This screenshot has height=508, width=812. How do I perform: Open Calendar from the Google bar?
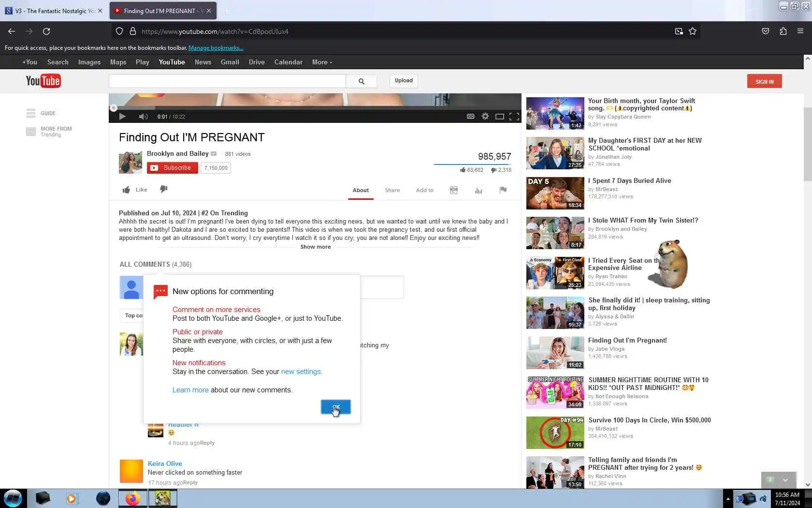pos(289,62)
